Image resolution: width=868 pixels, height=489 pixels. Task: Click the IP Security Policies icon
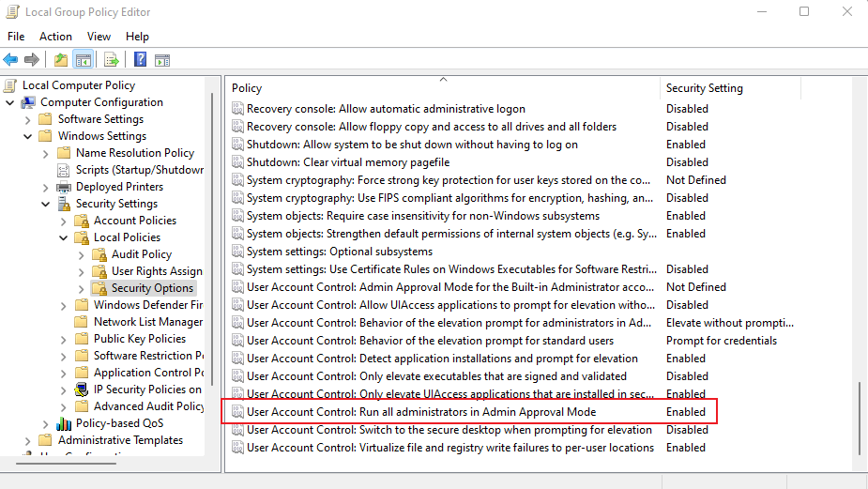point(82,390)
